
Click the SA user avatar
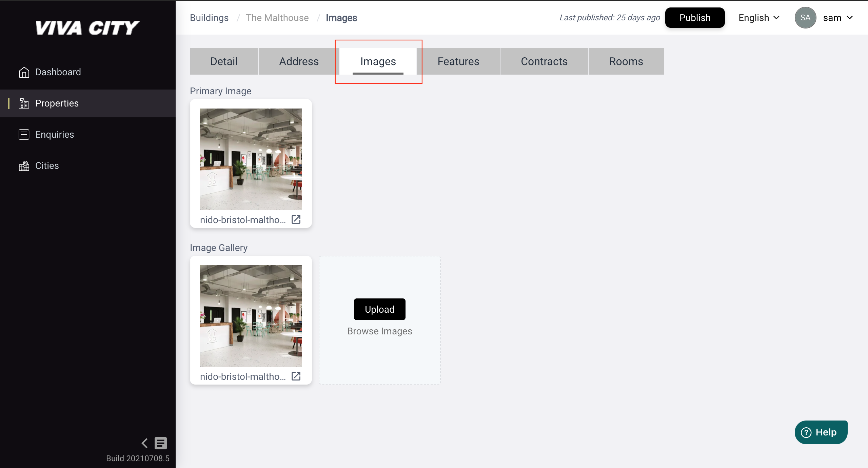(805, 18)
